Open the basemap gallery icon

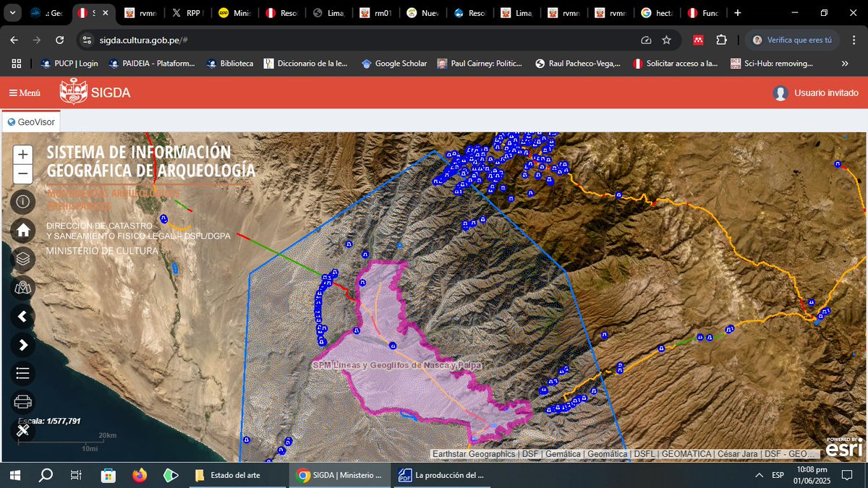[22, 288]
